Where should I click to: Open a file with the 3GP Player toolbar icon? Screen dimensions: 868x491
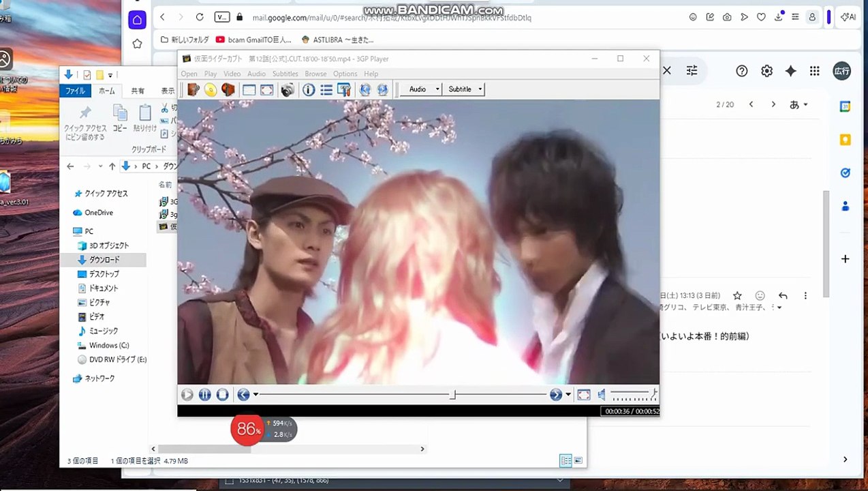coord(193,89)
